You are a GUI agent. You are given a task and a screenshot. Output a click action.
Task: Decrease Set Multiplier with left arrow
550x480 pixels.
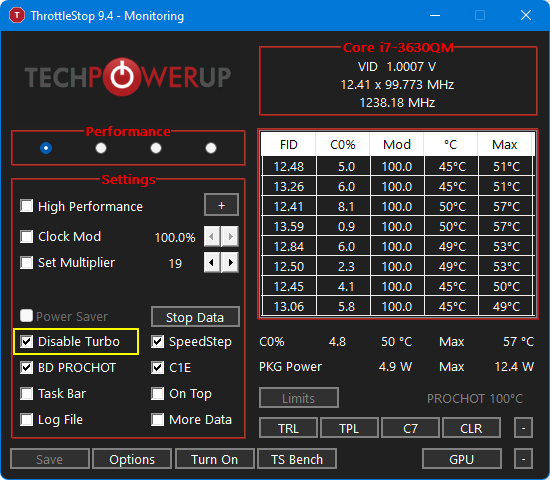coord(212,262)
